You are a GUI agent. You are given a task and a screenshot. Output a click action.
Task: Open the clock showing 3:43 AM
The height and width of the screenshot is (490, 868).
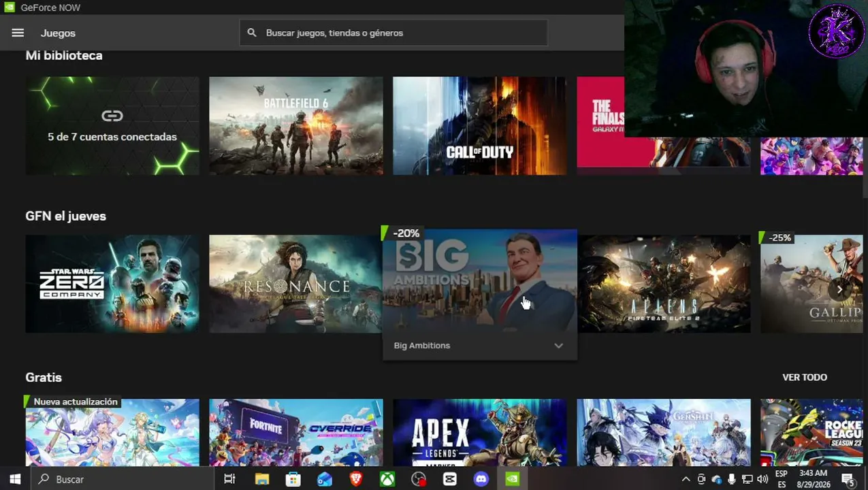coord(814,479)
